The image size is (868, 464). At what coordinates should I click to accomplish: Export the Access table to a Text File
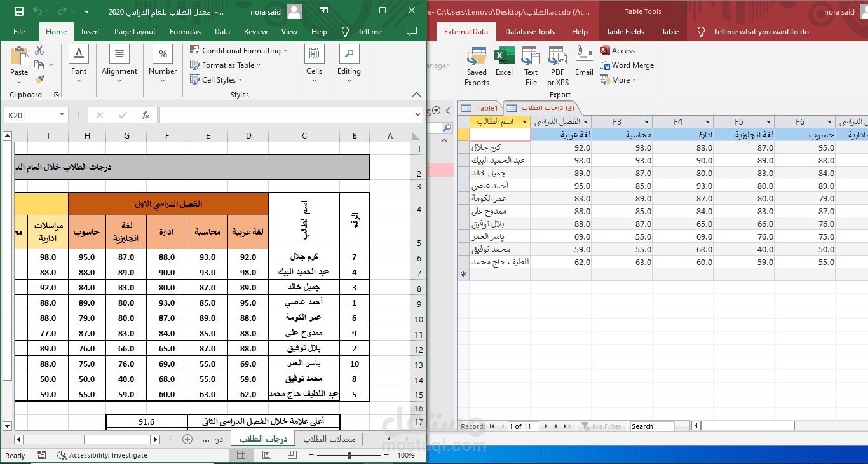click(531, 67)
